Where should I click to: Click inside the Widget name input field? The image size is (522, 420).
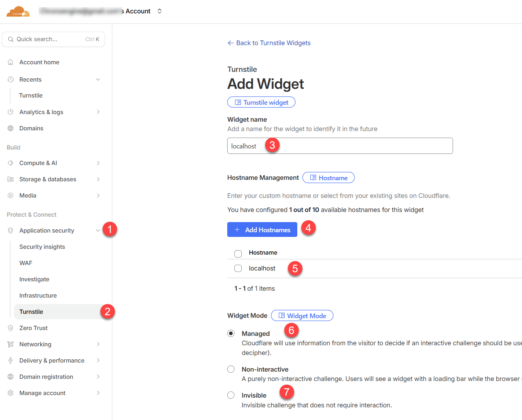point(340,146)
